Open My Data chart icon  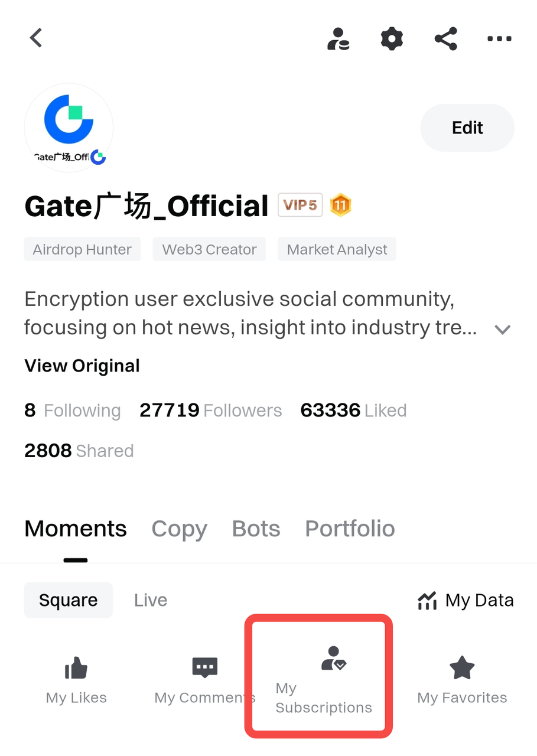pyautogui.click(x=427, y=601)
